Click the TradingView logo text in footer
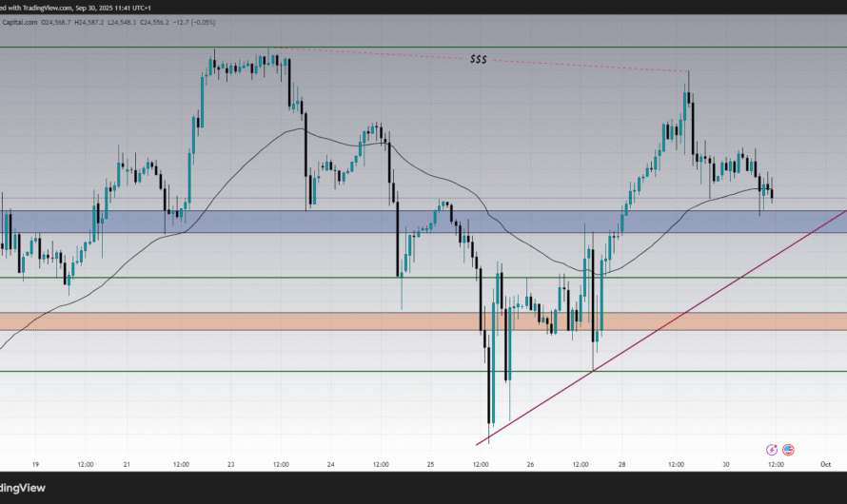This screenshot has height=504, width=847. 23,488
